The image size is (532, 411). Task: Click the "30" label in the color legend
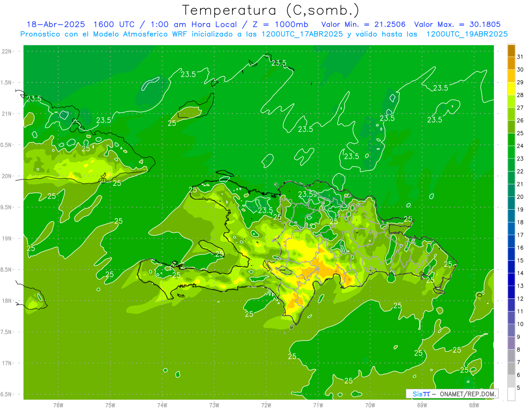click(520, 70)
